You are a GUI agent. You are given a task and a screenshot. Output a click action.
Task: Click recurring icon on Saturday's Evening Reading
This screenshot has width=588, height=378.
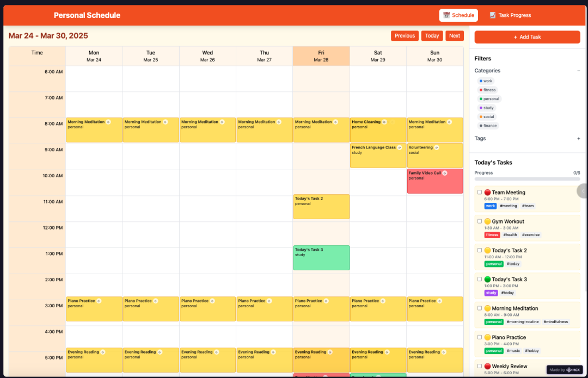(387, 352)
